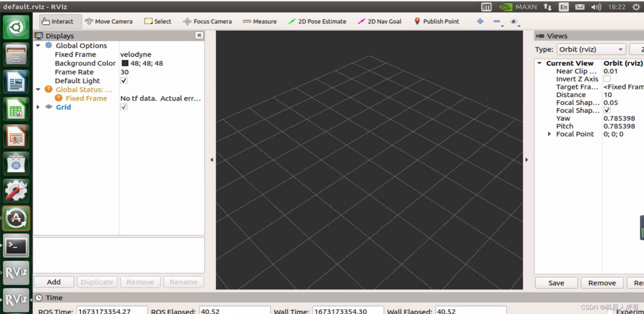Click the Global Options gear icon
Screen dimensions: 644x314
click(49, 45)
